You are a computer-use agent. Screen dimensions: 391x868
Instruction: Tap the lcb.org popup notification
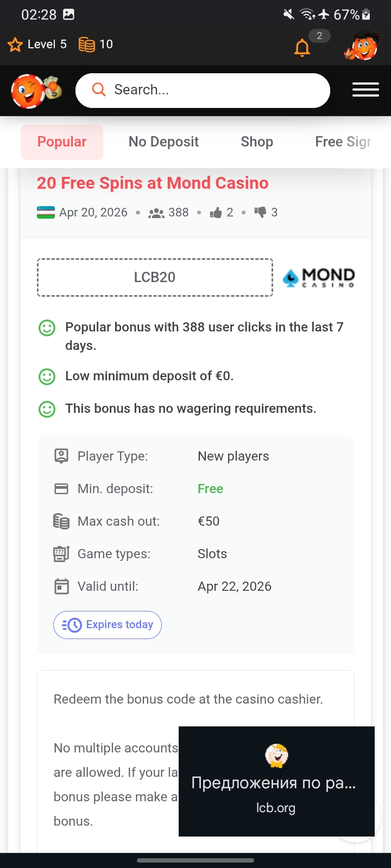coord(276,781)
